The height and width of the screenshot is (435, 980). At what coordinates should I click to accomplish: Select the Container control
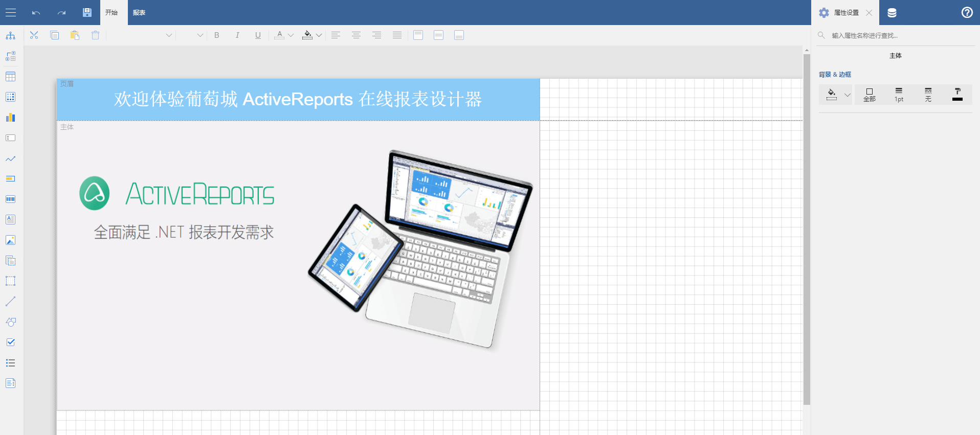10,281
